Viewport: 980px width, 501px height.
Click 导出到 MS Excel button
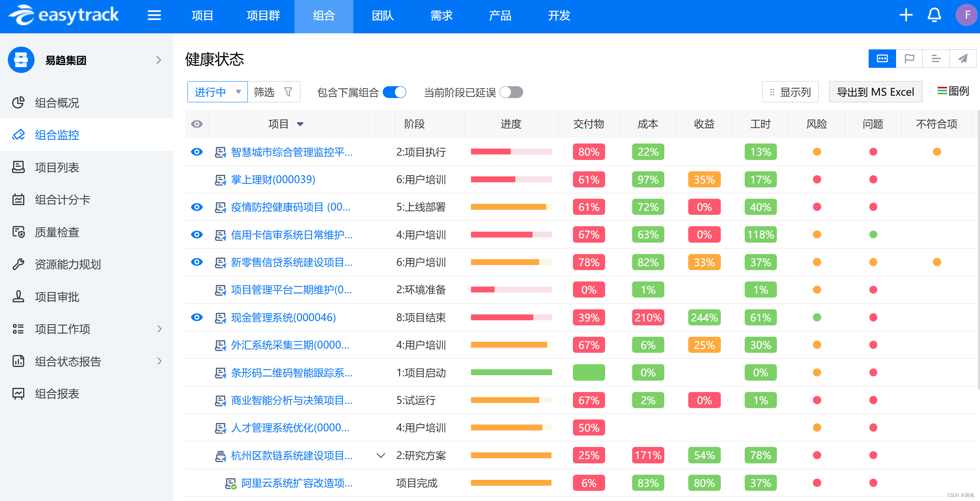pyautogui.click(x=875, y=92)
